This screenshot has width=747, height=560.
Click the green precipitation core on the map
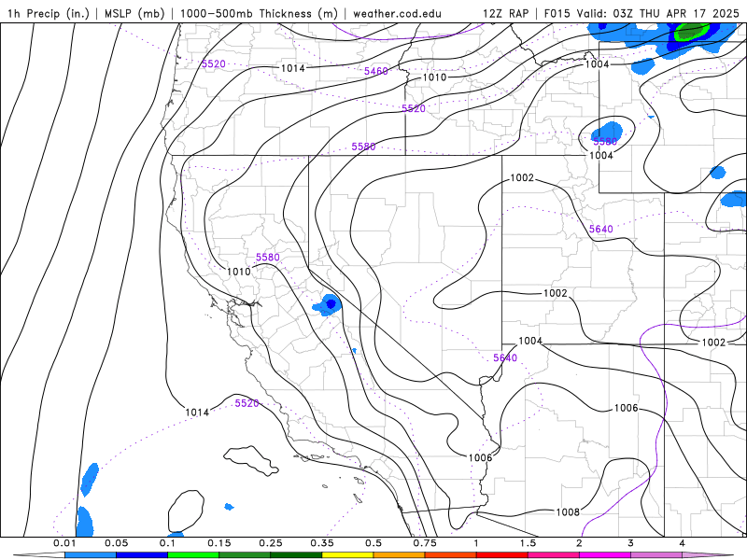point(690,33)
